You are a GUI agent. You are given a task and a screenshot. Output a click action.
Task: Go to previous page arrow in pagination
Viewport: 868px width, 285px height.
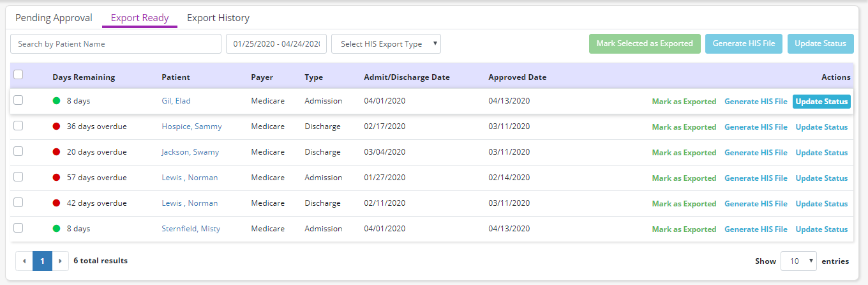click(x=24, y=261)
